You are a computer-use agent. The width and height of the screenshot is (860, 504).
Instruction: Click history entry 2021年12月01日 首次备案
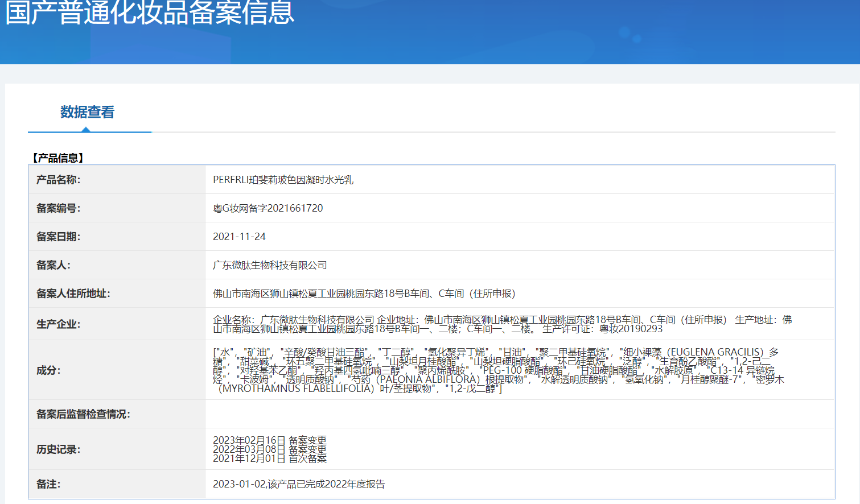270,458
